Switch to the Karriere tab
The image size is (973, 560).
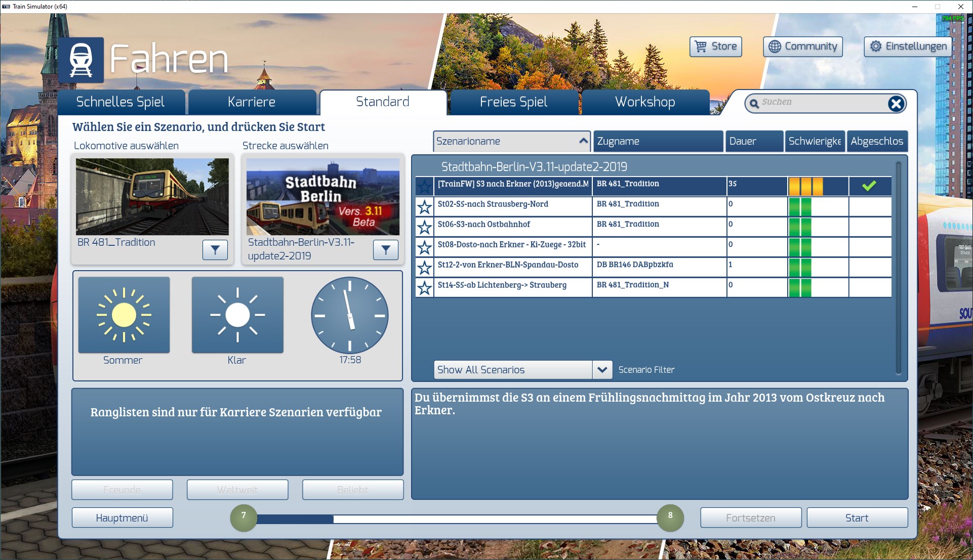point(252,102)
